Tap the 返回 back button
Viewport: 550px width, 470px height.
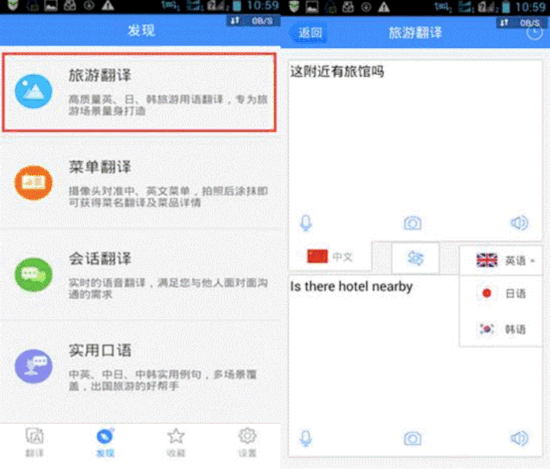click(309, 33)
